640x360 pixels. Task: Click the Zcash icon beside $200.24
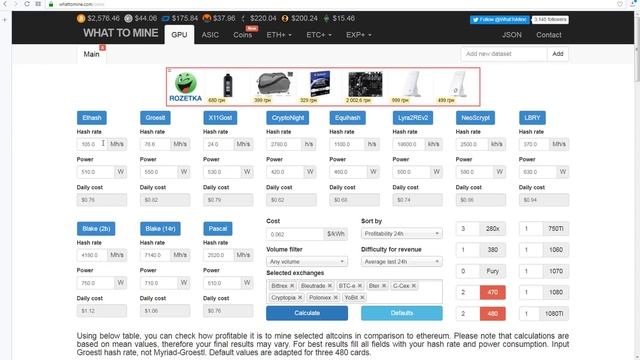coord(284,18)
